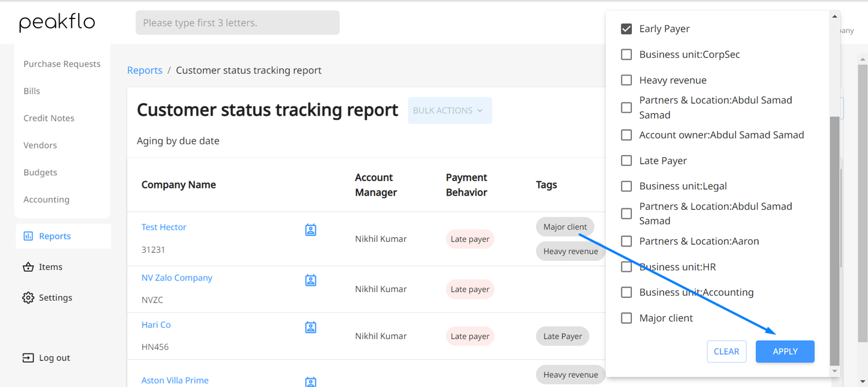Click the Company Name column header
The width and height of the screenshot is (868, 387).
point(178,185)
